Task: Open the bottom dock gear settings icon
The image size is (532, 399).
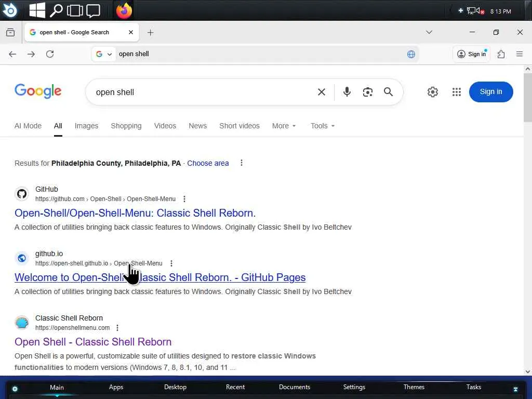Action: [15, 389]
